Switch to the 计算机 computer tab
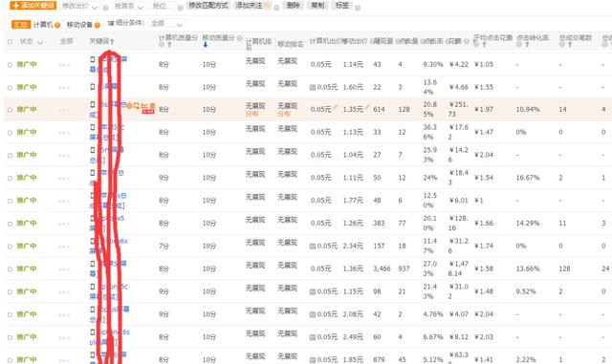 43,25
